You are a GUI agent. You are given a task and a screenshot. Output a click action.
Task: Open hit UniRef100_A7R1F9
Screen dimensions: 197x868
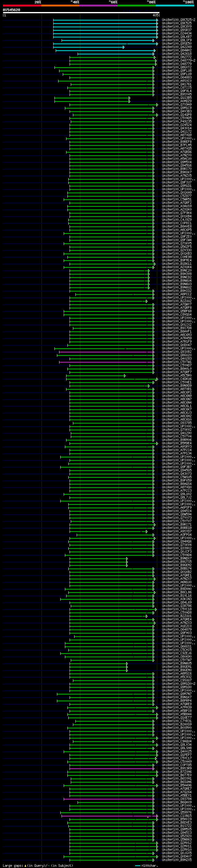[177, 342]
